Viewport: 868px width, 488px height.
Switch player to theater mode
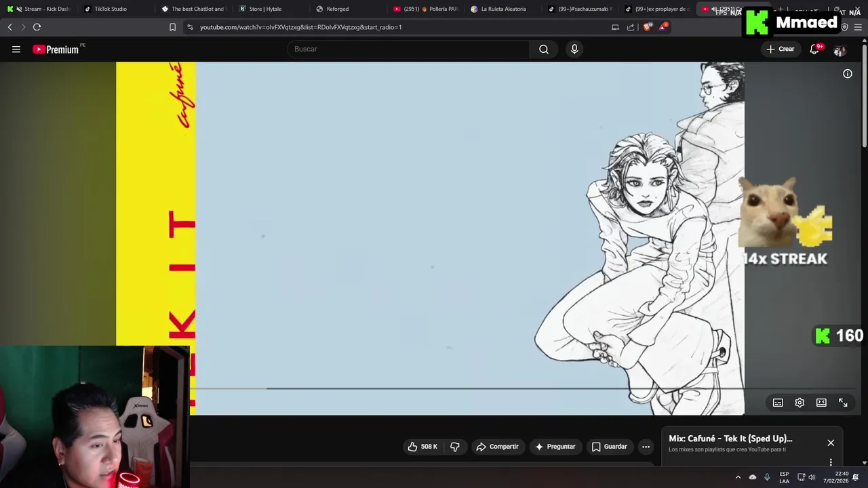pos(821,403)
